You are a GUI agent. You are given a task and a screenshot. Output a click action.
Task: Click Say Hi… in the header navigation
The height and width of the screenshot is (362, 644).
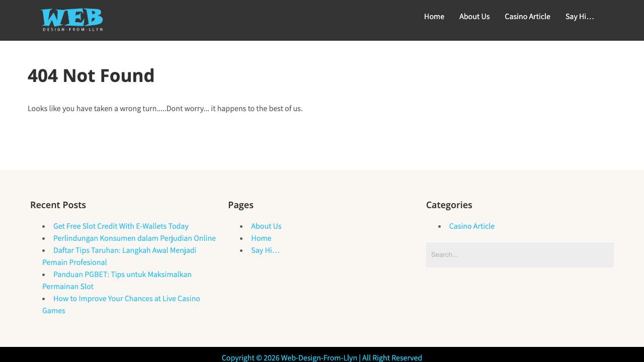coord(580,17)
